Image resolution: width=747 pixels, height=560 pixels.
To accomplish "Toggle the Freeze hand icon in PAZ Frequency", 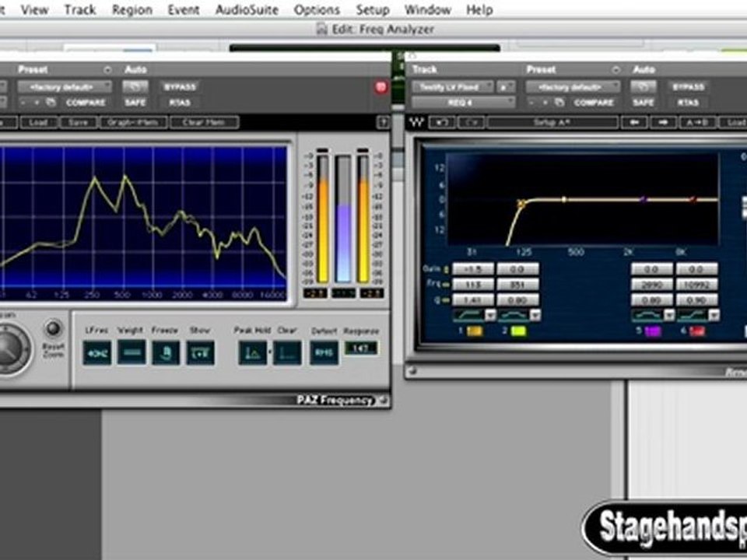I will [166, 353].
